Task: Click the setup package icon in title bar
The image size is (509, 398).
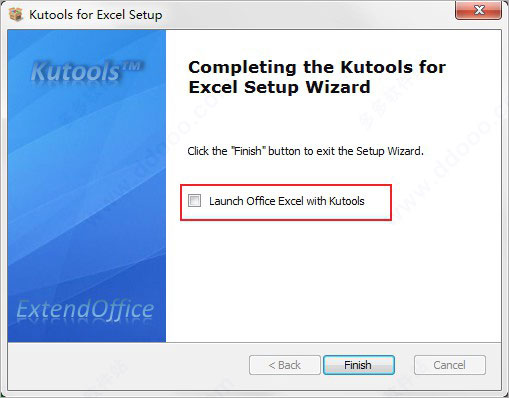Action: click(x=15, y=14)
